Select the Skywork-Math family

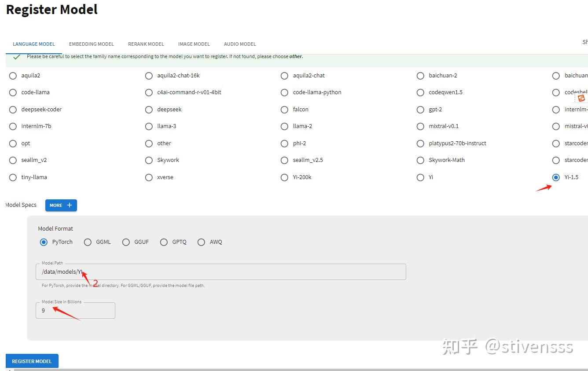tap(420, 160)
